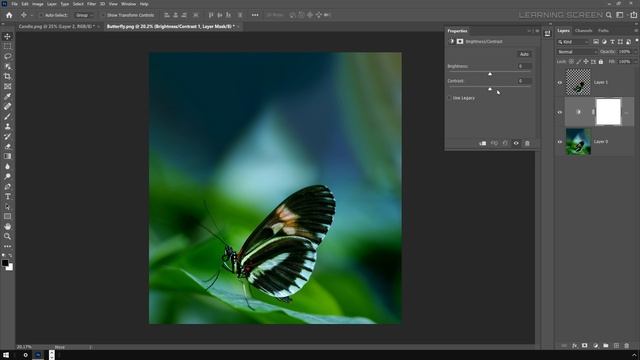Delete the adjustment layer from Properties panel
Image resolution: width=640 pixels, height=360 pixels.
[x=527, y=143]
